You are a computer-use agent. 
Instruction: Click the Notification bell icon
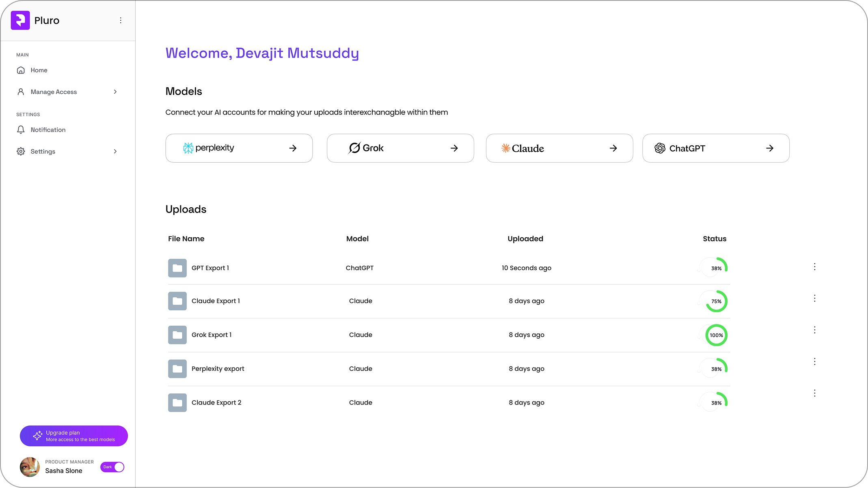pyautogui.click(x=21, y=129)
